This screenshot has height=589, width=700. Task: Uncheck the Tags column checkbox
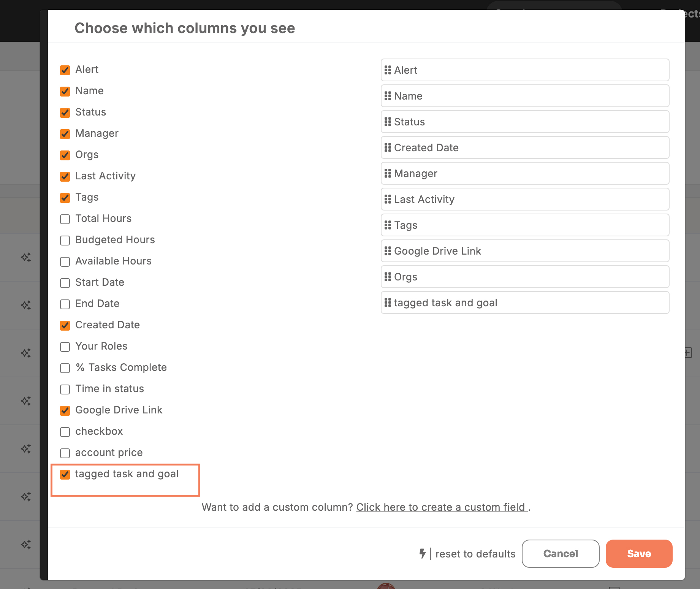[65, 198]
